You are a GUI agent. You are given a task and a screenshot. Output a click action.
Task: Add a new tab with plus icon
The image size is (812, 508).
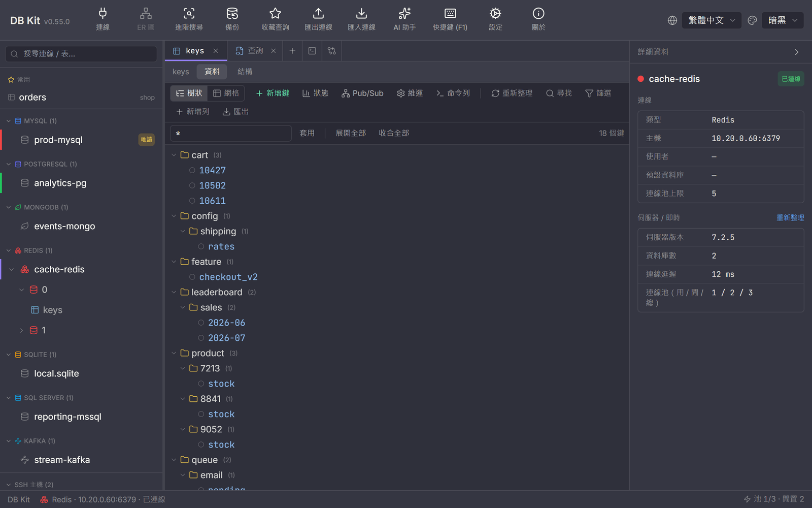(292, 51)
